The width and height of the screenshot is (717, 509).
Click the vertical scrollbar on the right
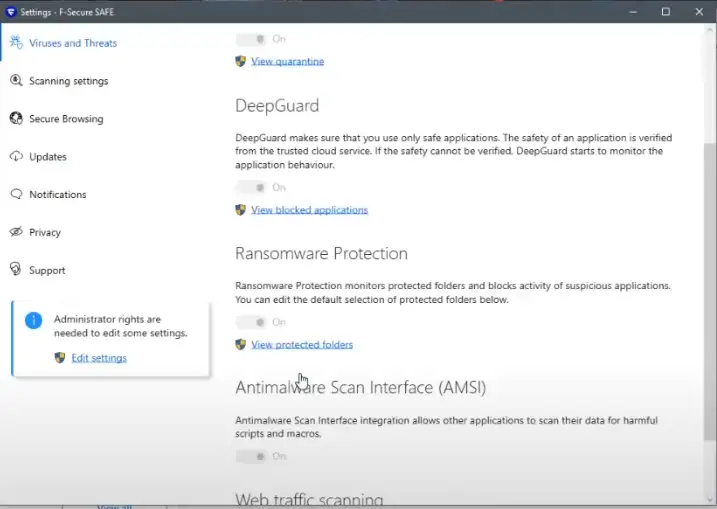point(709,290)
